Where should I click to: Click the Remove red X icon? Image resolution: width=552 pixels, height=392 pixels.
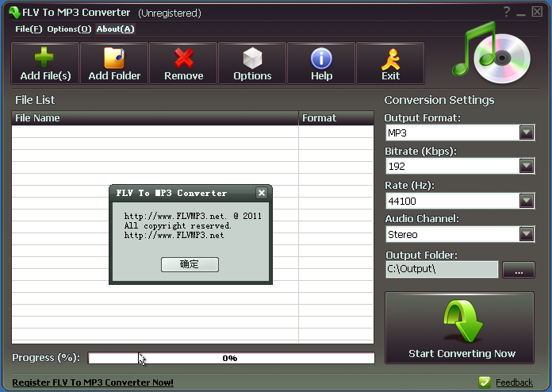click(184, 58)
